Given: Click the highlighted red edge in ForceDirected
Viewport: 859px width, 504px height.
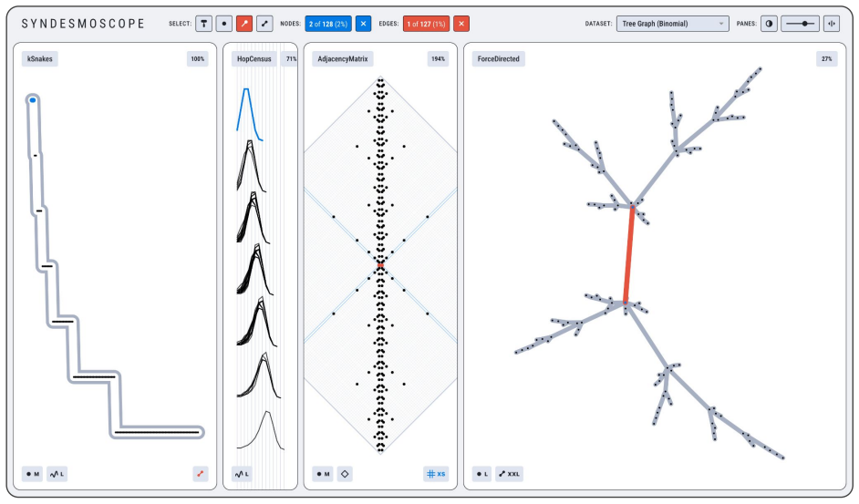Looking at the screenshot, I should (628, 254).
